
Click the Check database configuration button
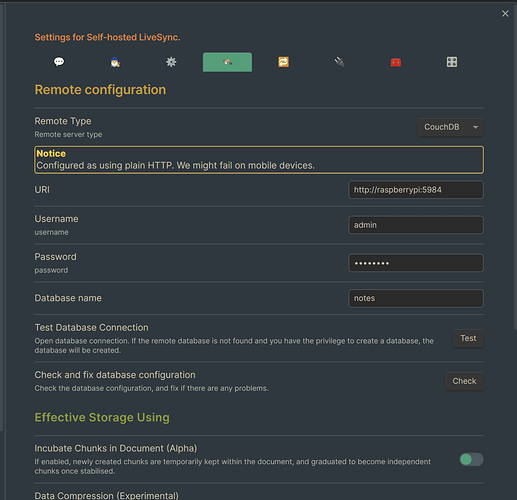pos(464,381)
